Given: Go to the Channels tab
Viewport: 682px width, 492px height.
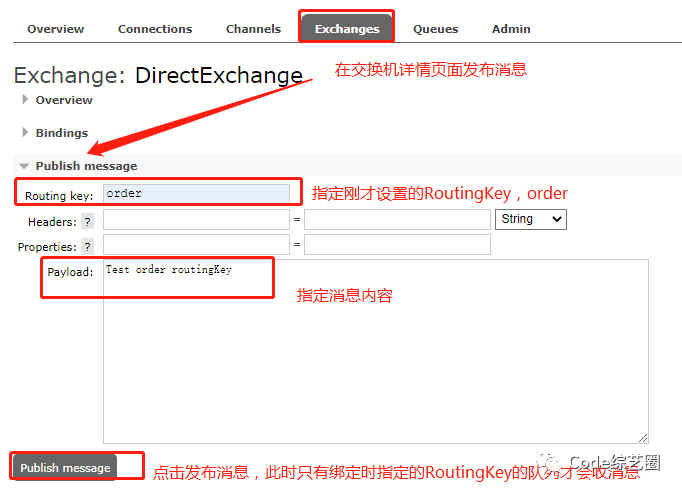Looking at the screenshot, I should (253, 29).
